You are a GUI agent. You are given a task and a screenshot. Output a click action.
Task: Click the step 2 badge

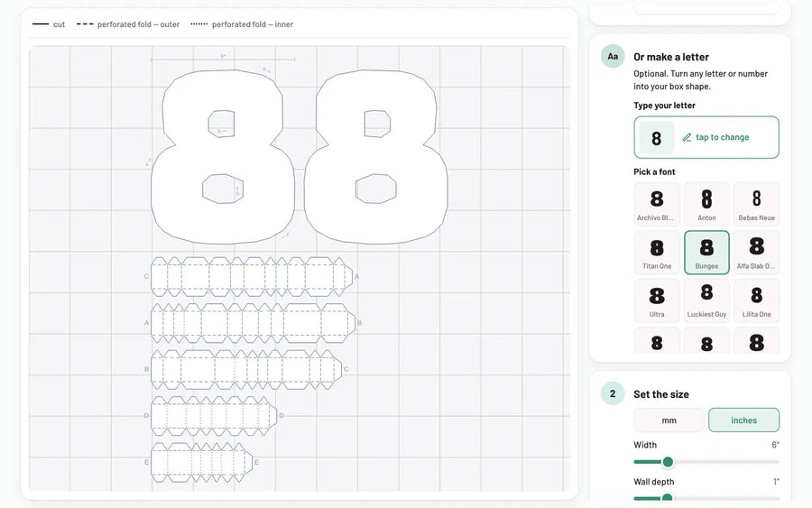coord(613,393)
